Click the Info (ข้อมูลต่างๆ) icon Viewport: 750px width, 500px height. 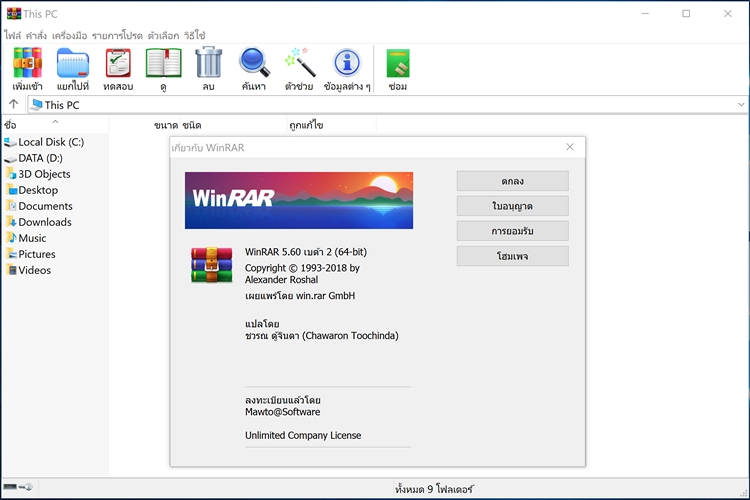click(x=347, y=62)
